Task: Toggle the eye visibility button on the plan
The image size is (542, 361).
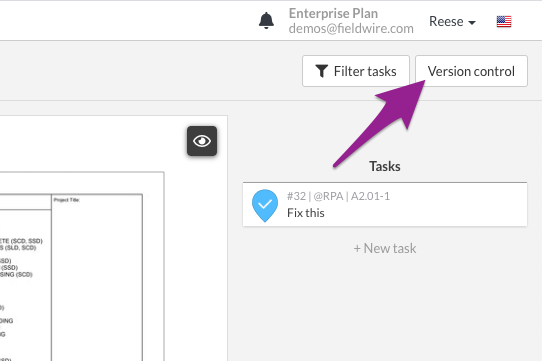Action: point(202,141)
